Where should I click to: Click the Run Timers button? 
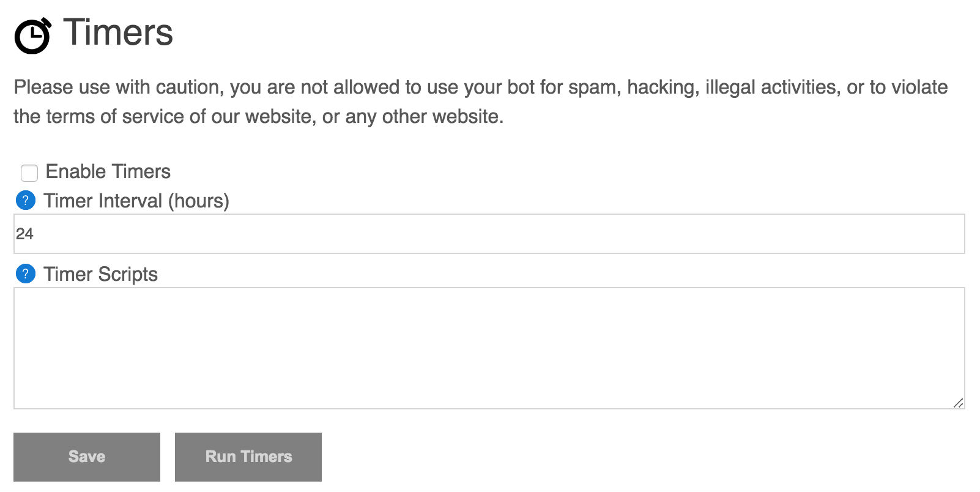pos(248,457)
